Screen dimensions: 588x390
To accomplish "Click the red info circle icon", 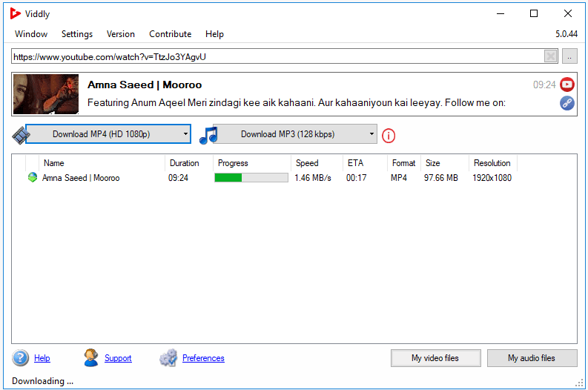I will click(x=389, y=136).
